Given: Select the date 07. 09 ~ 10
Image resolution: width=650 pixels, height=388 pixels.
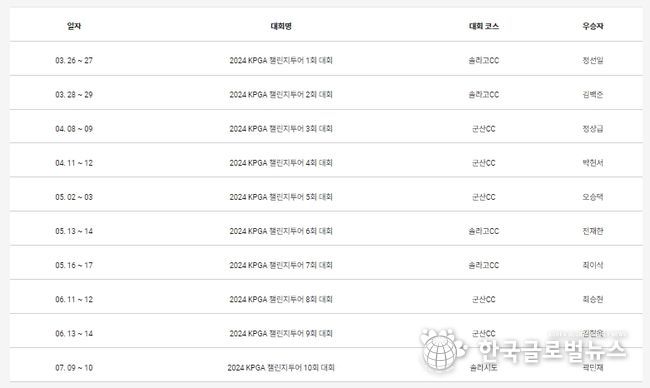Looking at the screenshot, I should point(74,368).
